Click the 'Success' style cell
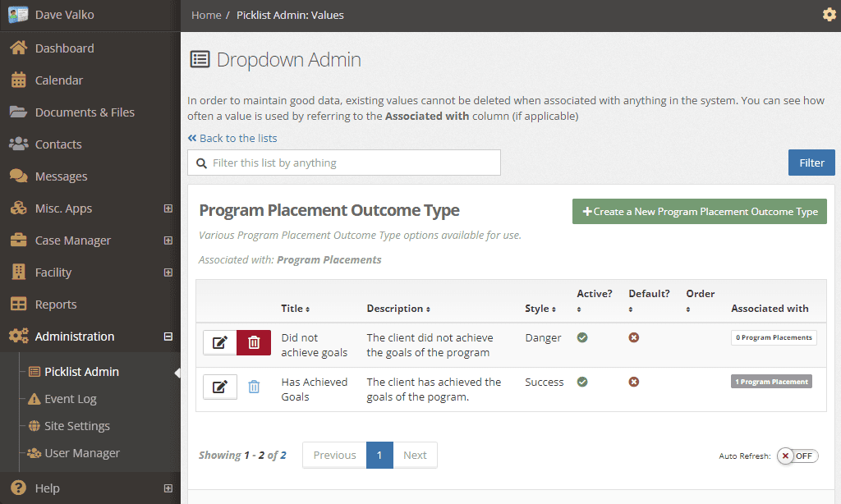Screen dimensions: 841x504 tap(544, 383)
